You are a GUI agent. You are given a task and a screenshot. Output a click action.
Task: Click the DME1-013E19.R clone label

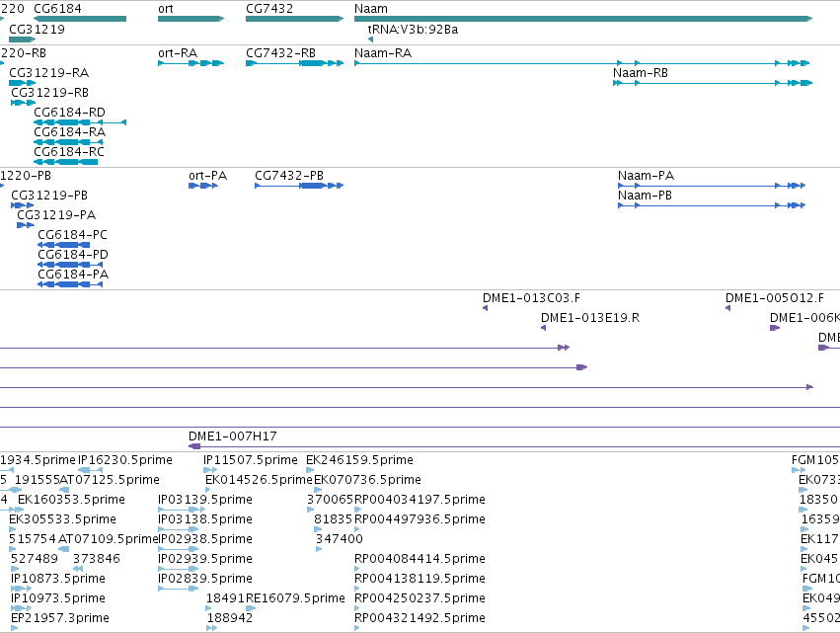590,318
